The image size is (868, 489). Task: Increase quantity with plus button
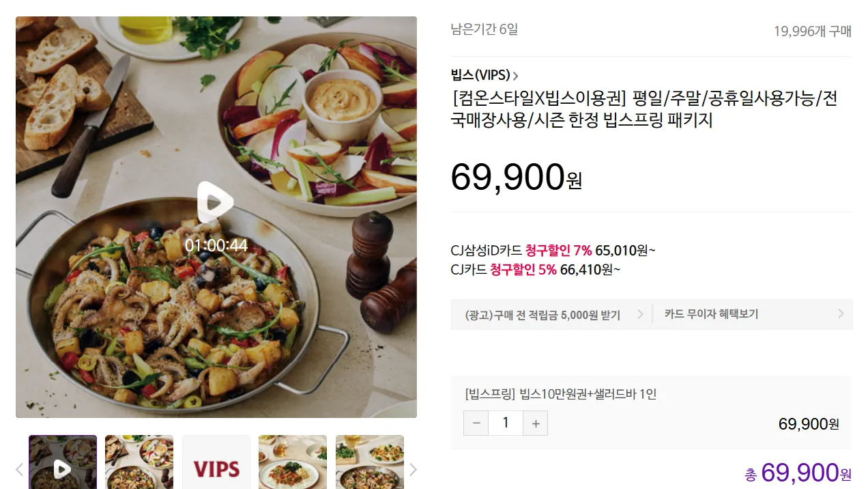pos(536,423)
